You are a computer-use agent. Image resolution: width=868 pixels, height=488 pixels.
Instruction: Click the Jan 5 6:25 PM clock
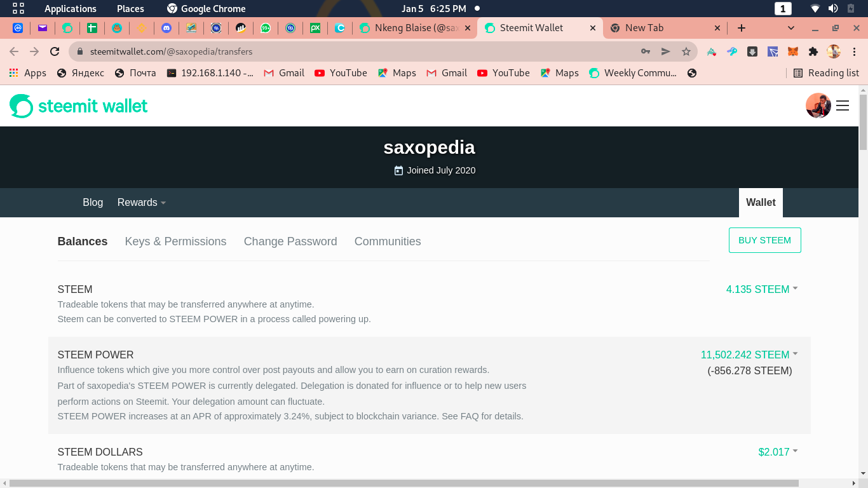[433, 8]
